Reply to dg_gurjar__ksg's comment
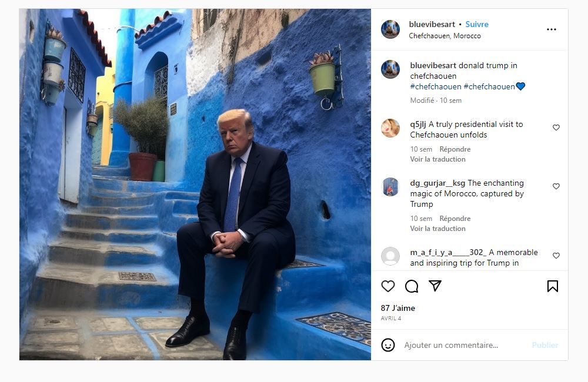This screenshot has height=382, width=588. pos(455,219)
